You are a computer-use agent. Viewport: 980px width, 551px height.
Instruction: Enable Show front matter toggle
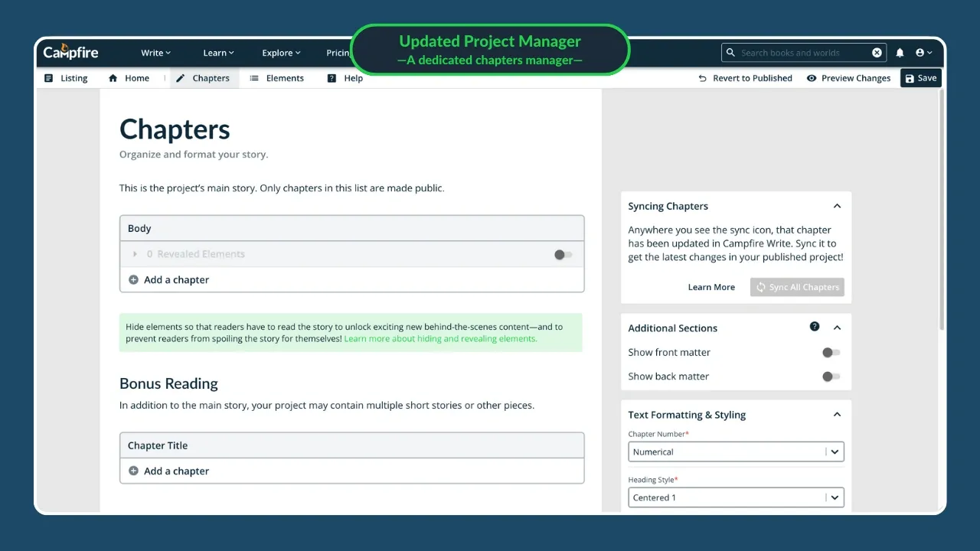click(x=831, y=353)
